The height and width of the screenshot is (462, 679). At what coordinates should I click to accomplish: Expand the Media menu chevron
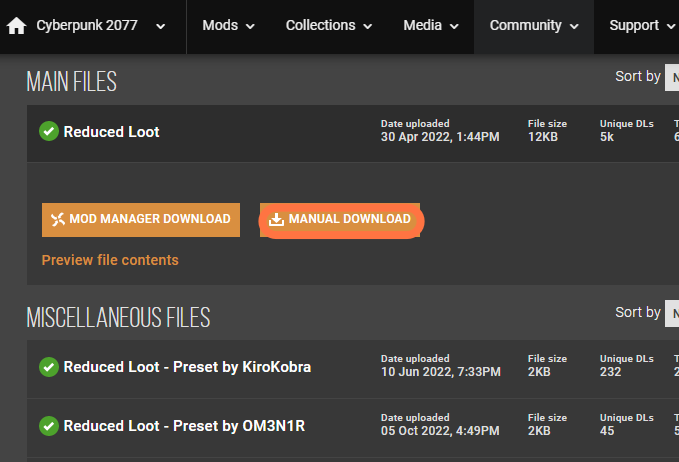click(x=454, y=26)
